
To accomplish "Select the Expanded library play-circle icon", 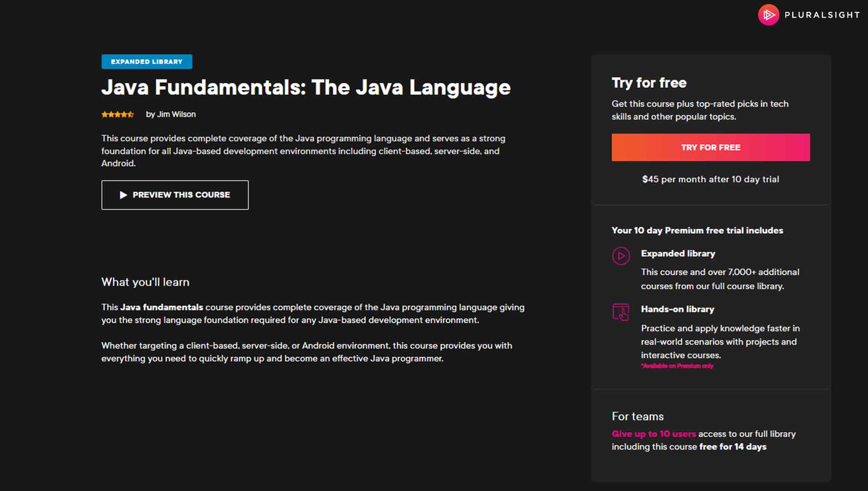I will coord(621,256).
